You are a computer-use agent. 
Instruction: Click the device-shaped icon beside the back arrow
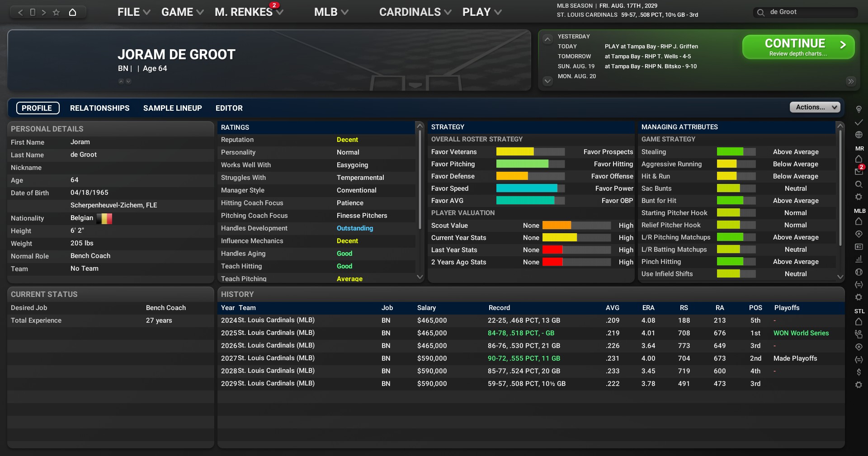coord(33,12)
